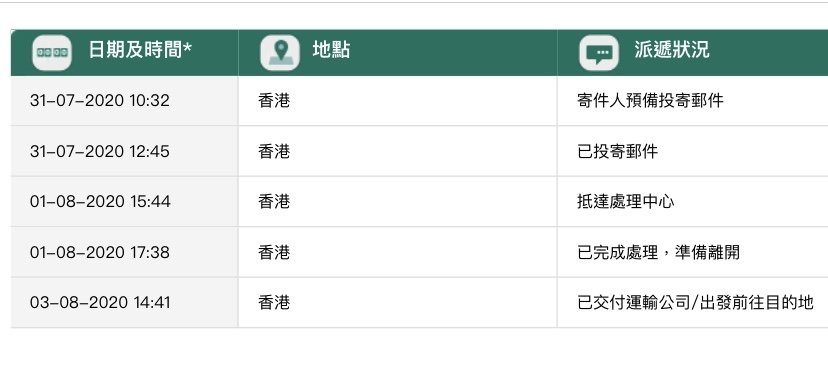Select the 派遞狀況 column header
This screenshot has height=365, width=828.
point(672,50)
